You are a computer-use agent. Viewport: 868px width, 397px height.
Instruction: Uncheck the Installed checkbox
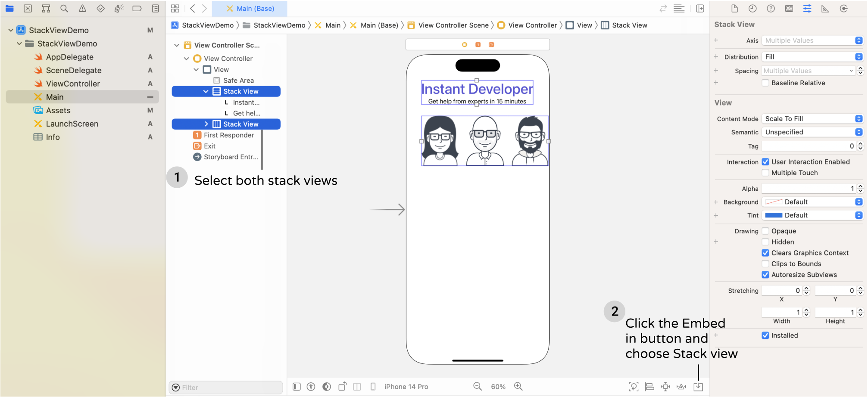pyautogui.click(x=765, y=335)
